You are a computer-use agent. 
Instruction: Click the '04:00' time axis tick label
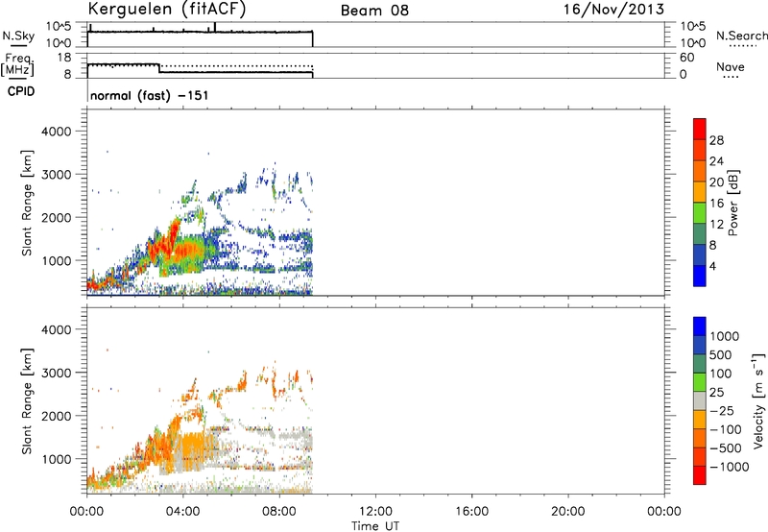(x=183, y=512)
